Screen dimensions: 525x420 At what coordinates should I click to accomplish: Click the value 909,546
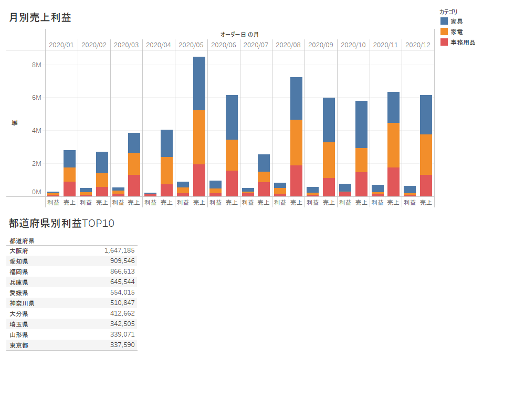tap(122, 261)
